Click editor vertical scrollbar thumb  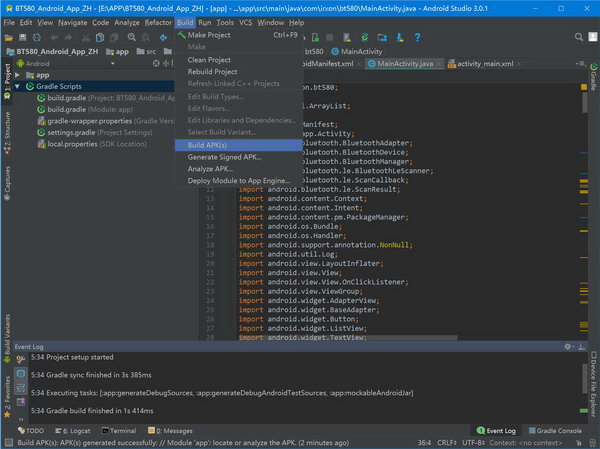coord(584,103)
